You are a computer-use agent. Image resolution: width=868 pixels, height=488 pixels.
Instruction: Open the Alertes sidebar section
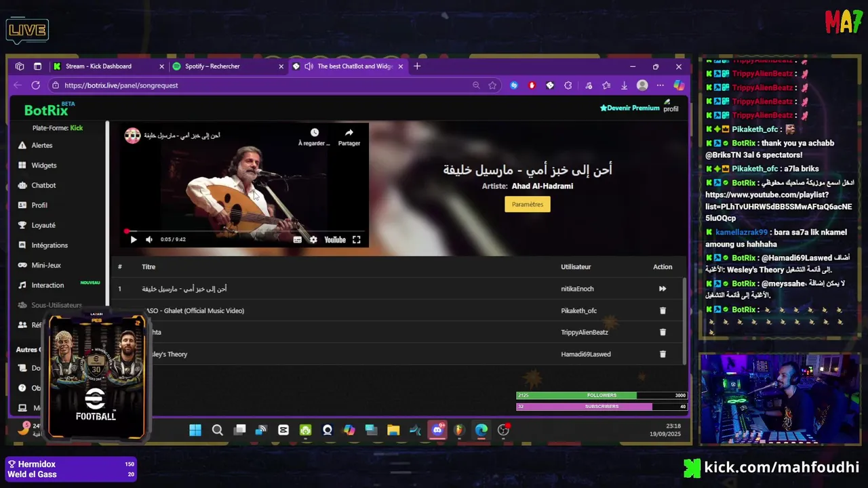click(42, 145)
